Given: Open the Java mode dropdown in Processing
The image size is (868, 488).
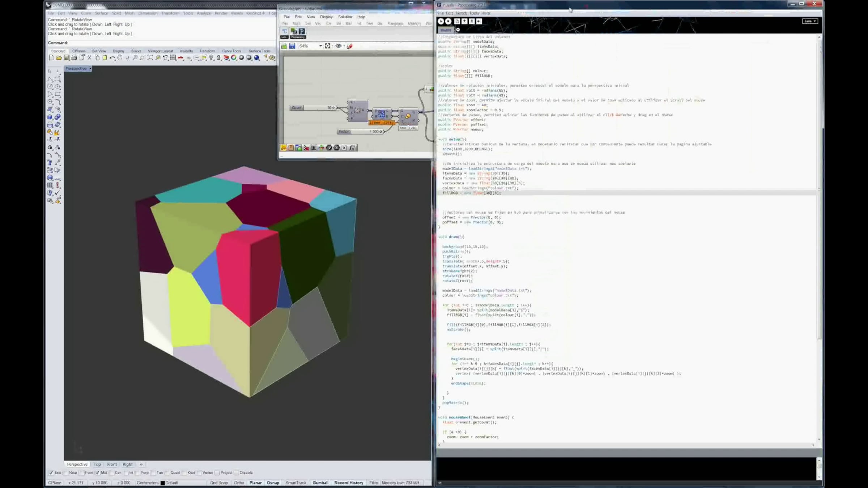Looking at the screenshot, I should 810,21.
